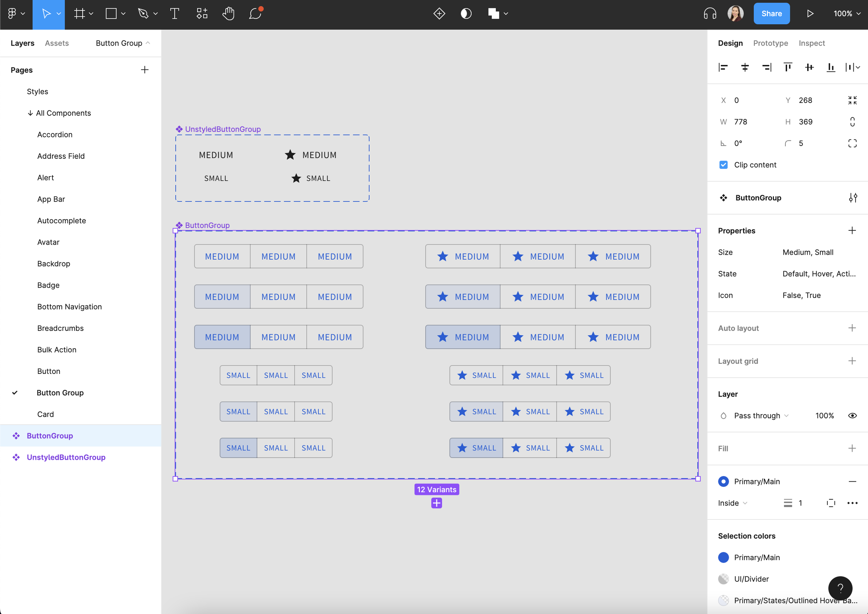Uncheck the Clip content checkbox

(x=723, y=165)
